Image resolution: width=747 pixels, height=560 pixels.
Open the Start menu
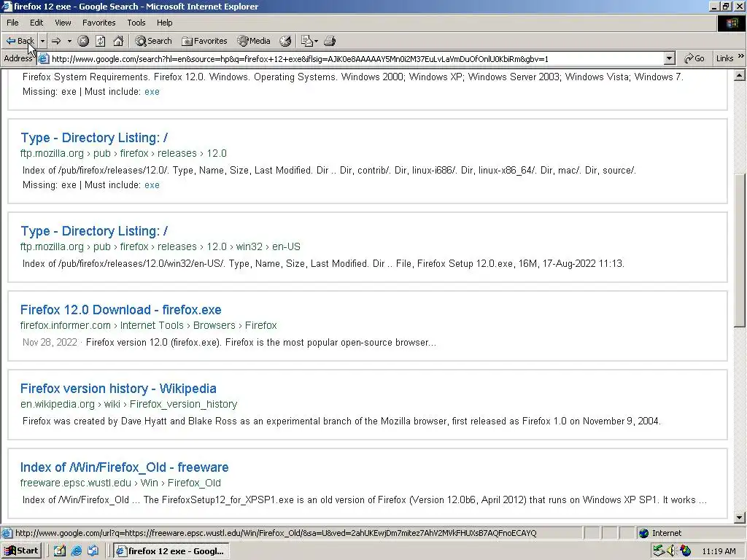pos(21,551)
